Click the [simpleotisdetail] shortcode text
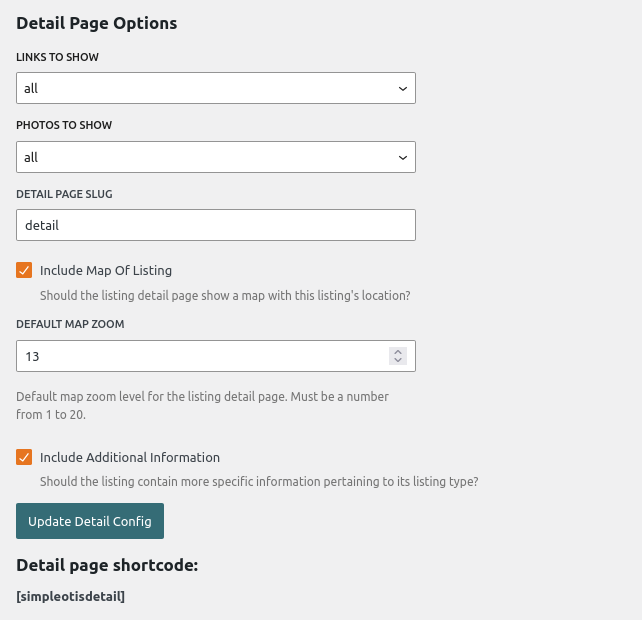The height and width of the screenshot is (620, 642). pyautogui.click(x=70, y=596)
